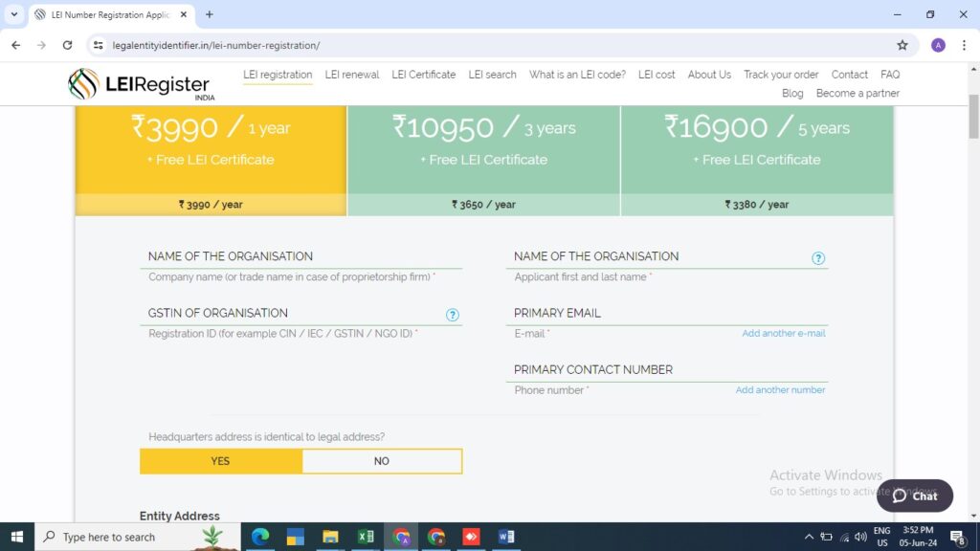Open the Chat support button

915,496
